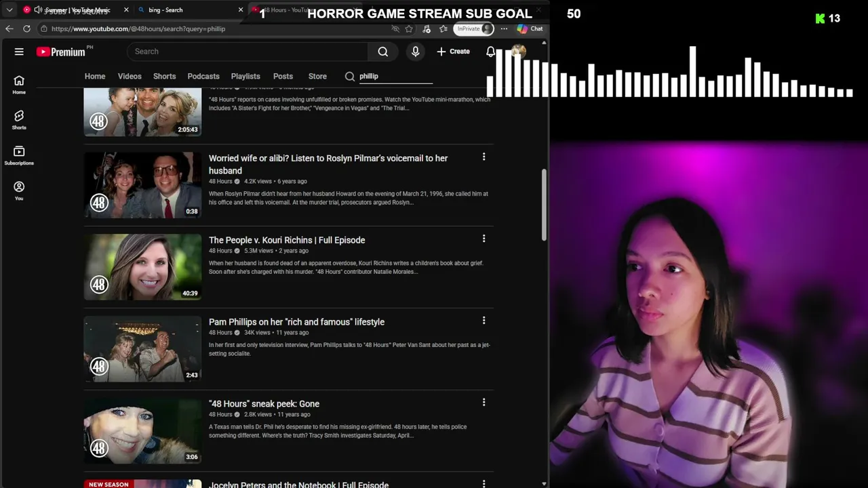The width and height of the screenshot is (868, 488).
Task: Click the scrollbar up arrow
Action: tap(543, 43)
